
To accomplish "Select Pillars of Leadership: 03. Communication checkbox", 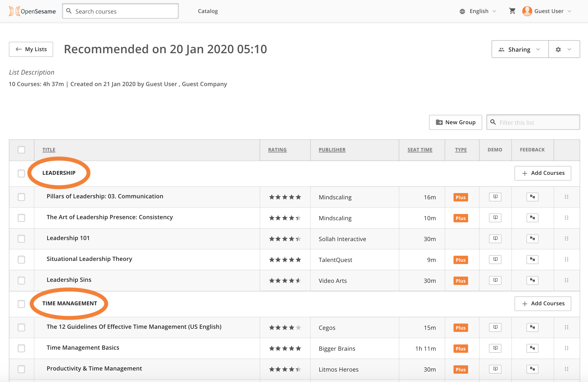I will coord(21,197).
